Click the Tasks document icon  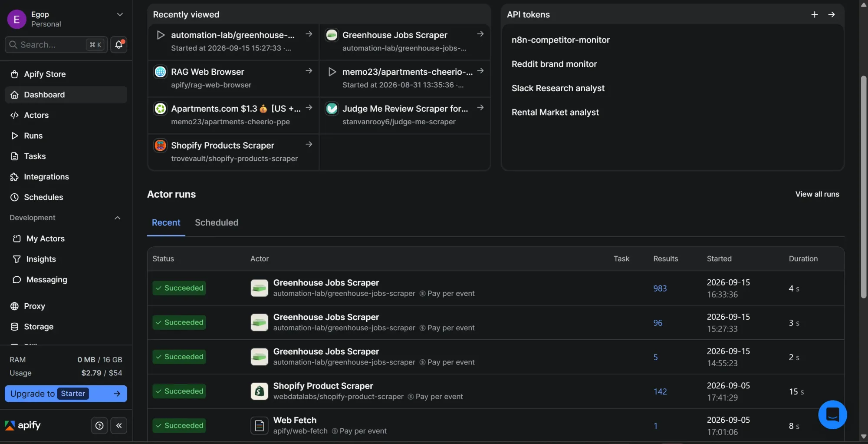coord(14,156)
